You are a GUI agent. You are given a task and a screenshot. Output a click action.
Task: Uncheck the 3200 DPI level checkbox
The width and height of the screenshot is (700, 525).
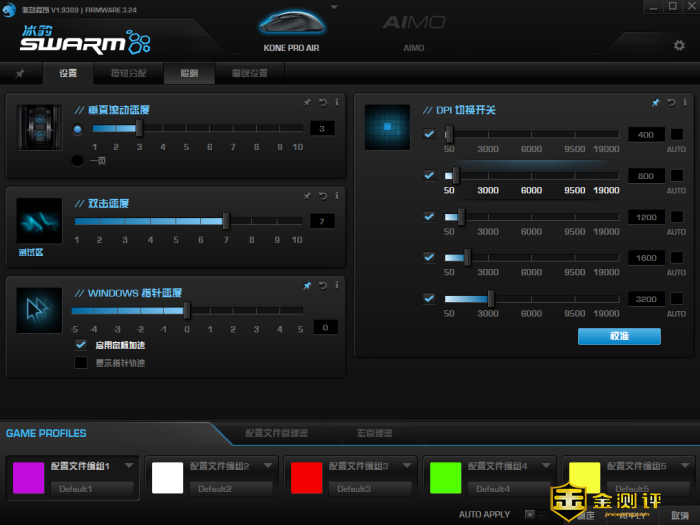[429, 298]
